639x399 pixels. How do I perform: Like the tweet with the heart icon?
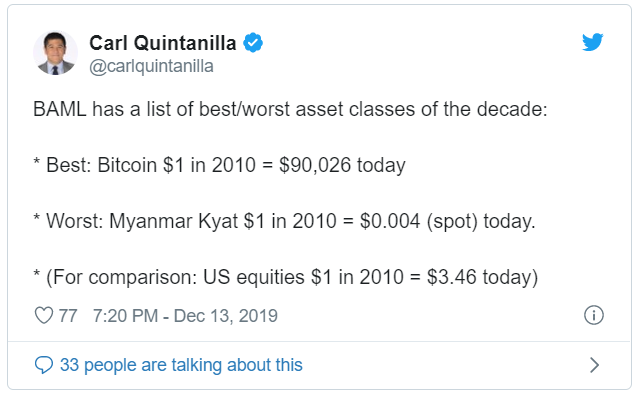pyautogui.click(x=44, y=315)
